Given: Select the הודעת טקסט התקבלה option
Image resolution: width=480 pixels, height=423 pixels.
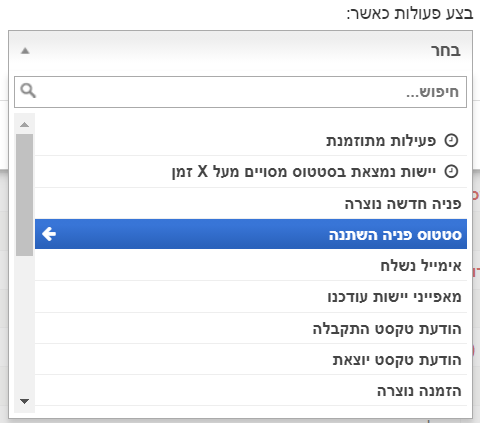Looking at the screenshot, I should (x=251, y=328).
